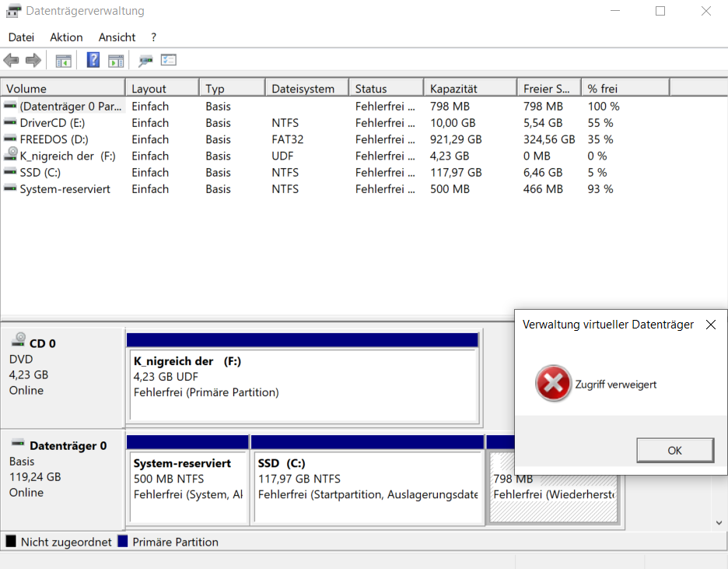Close the Datenträgerverwaltung window
Screen dimensions: 728x569
(706, 11)
